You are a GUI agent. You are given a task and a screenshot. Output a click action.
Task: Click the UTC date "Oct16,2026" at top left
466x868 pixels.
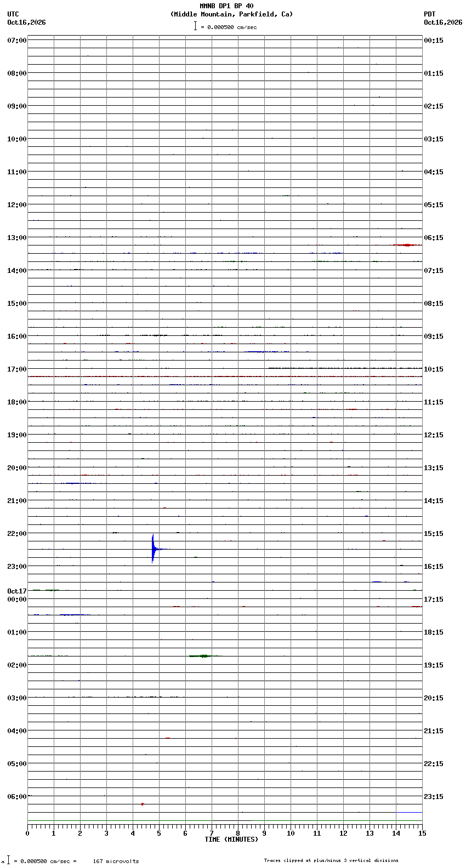(x=27, y=22)
